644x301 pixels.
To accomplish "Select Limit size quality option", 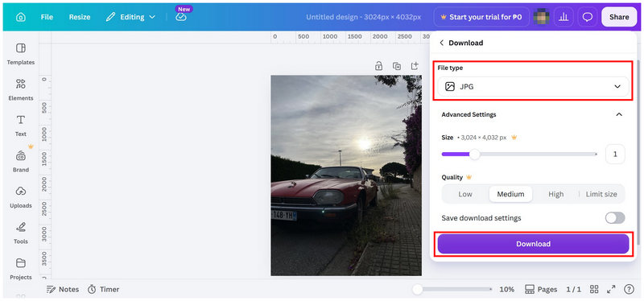I will point(601,194).
